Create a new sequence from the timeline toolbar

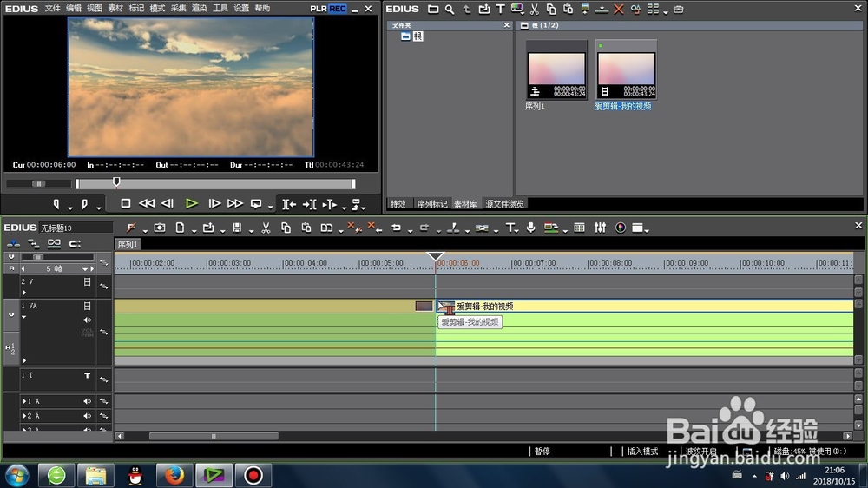[180, 228]
